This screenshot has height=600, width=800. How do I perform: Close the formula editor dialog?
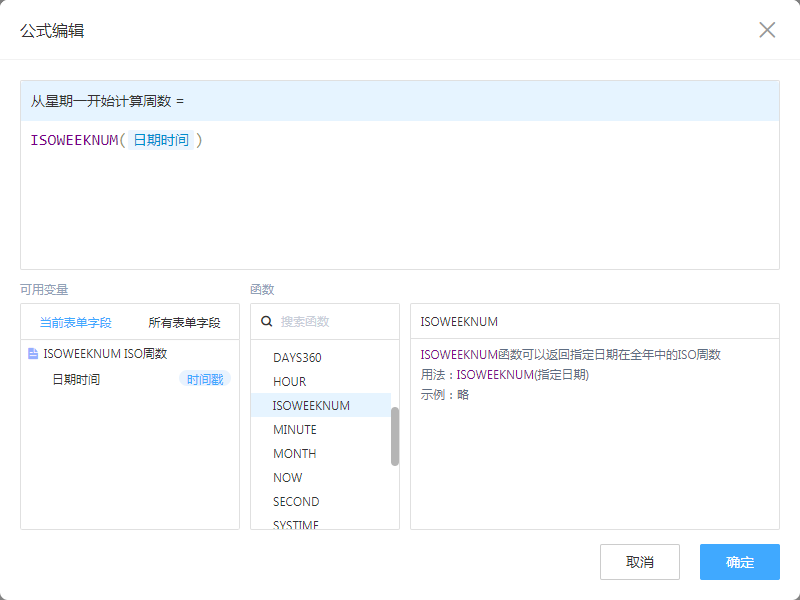pyautogui.click(x=767, y=30)
